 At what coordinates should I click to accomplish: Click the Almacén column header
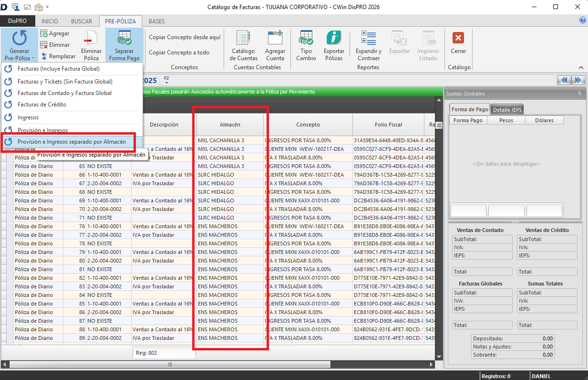coord(230,125)
